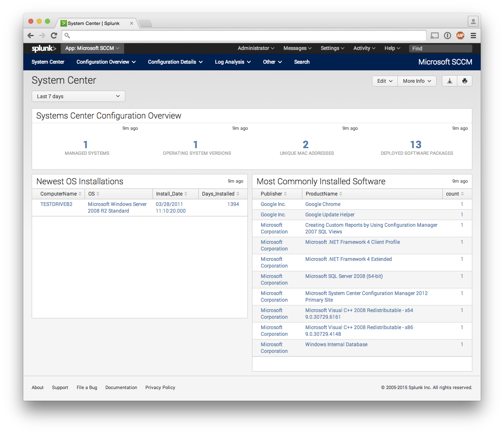Click the Chrome user profile icon
The width and height of the screenshot is (504, 434).
coord(473,21)
